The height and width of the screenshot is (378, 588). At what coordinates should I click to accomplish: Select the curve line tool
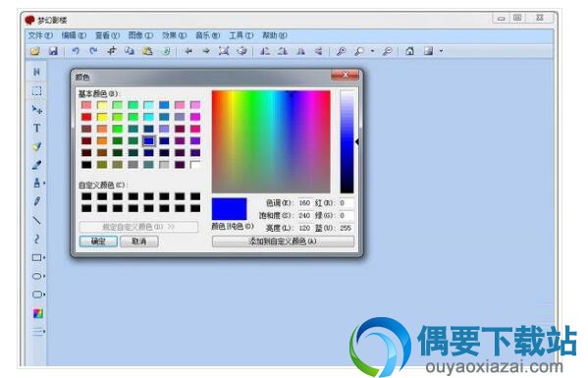click(x=36, y=239)
